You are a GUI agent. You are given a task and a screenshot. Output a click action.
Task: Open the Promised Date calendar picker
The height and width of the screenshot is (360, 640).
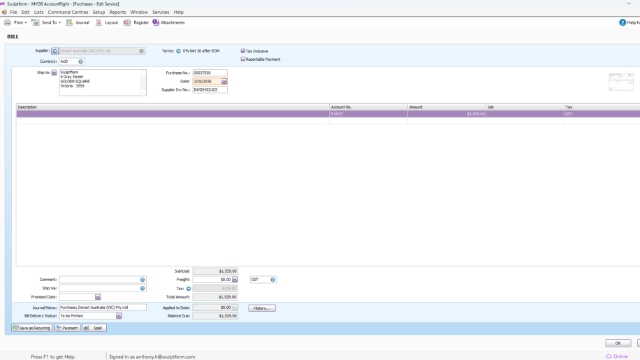tap(98, 297)
